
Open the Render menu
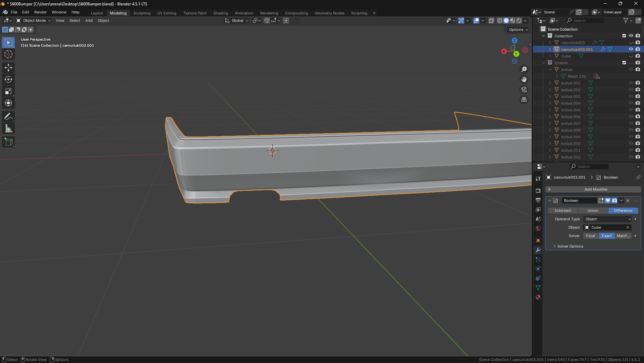40,12
